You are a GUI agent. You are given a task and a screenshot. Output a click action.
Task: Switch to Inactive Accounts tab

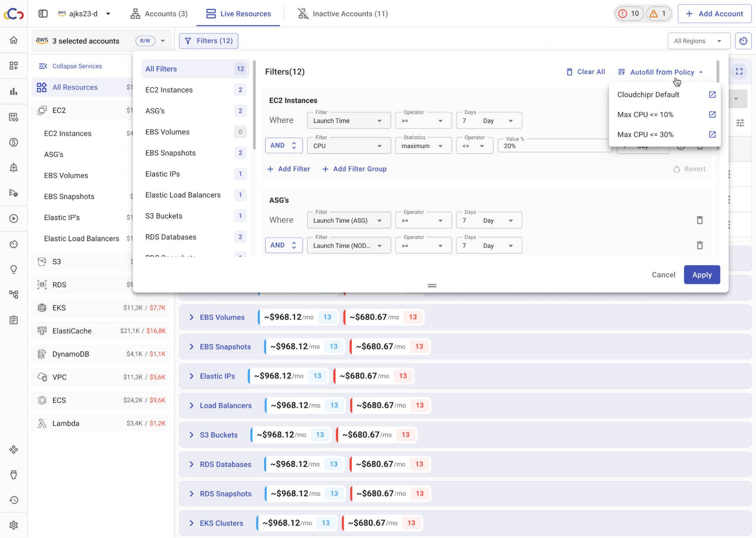[x=343, y=14]
